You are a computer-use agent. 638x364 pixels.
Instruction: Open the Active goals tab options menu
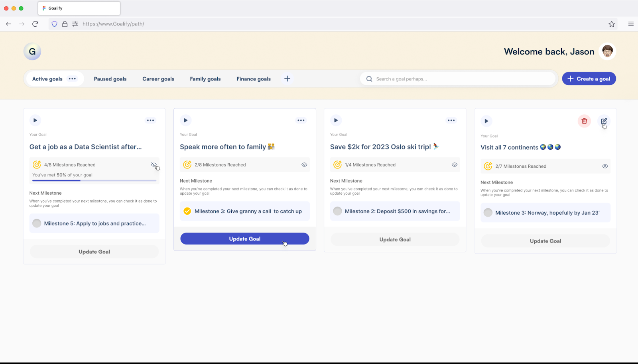pyautogui.click(x=72, y=79)
